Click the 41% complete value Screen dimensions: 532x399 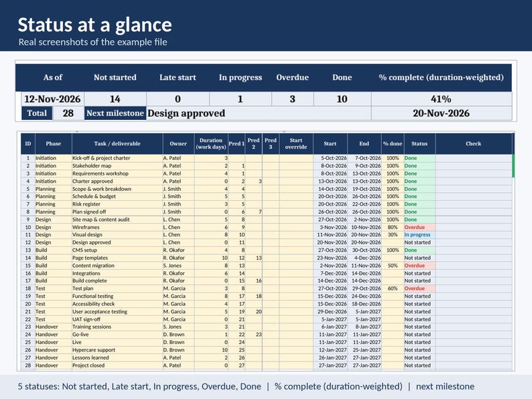click(441, 99)
